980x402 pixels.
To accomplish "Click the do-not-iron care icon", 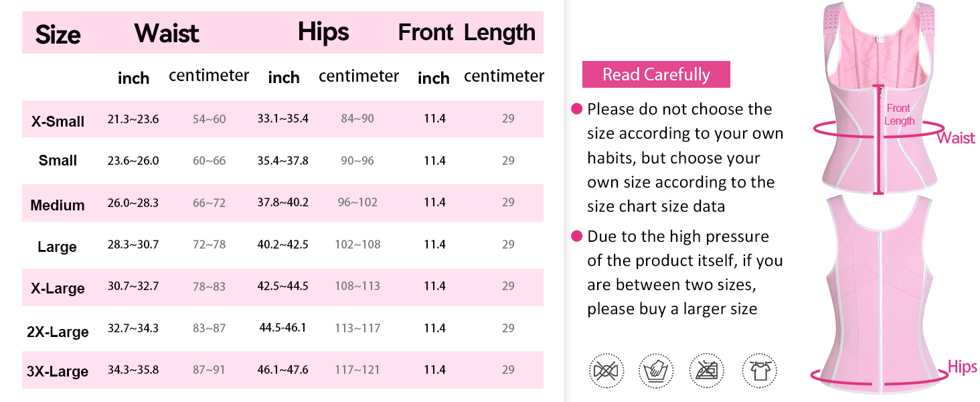I will (x=706, y=369).
